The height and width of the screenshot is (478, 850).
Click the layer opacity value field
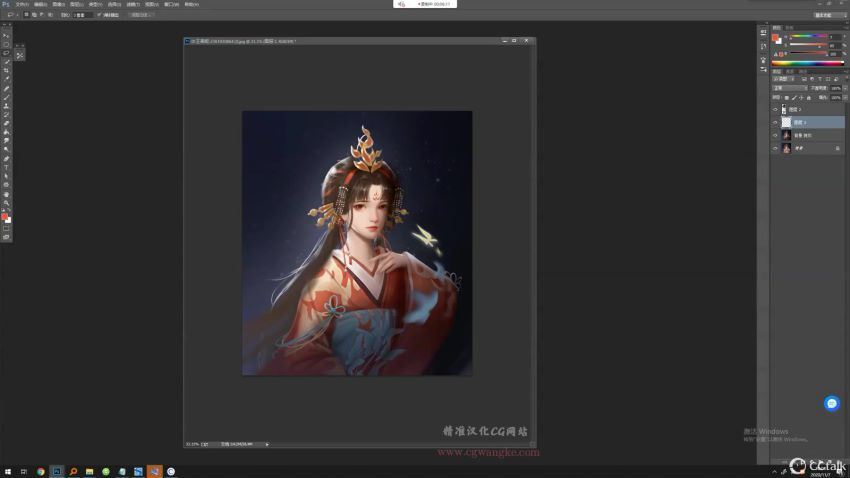click(x=836, y=88)
